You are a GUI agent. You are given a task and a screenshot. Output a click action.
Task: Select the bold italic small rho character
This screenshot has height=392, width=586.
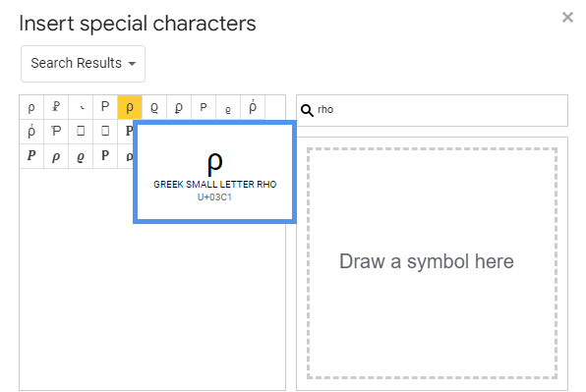tap(56, 156)
